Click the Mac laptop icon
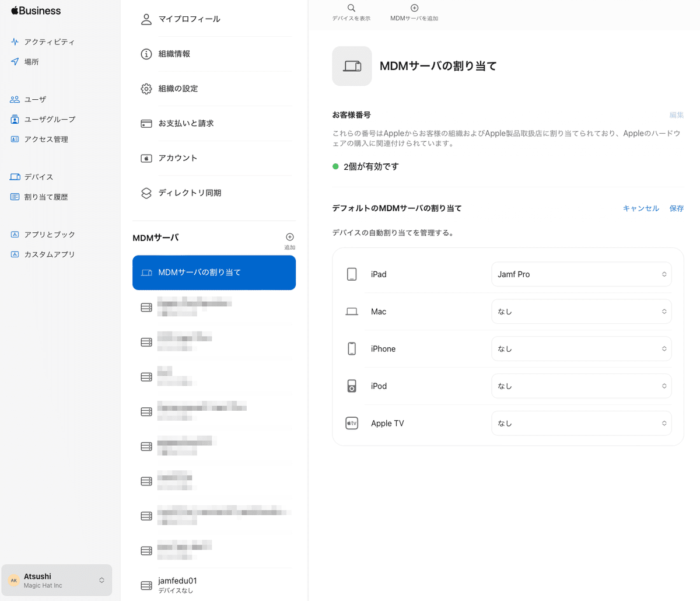The height and width of the screenshot is (601, 700). [352, 312]
